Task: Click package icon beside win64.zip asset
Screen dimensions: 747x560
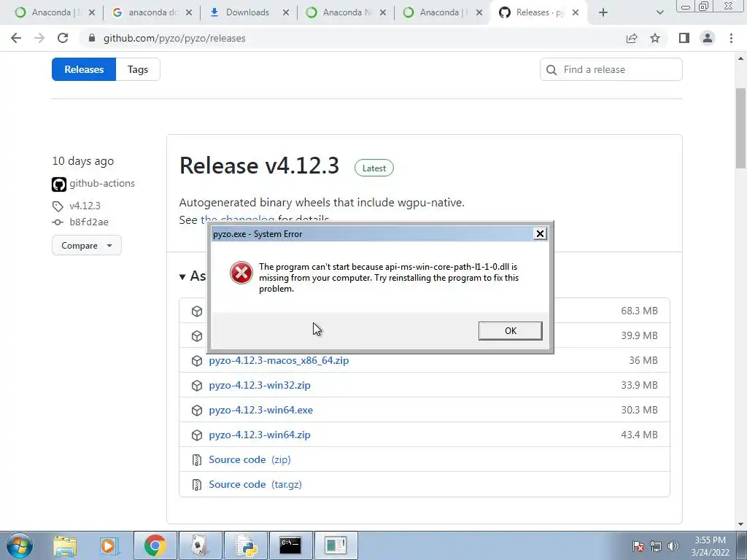Action: click(197, 435)
